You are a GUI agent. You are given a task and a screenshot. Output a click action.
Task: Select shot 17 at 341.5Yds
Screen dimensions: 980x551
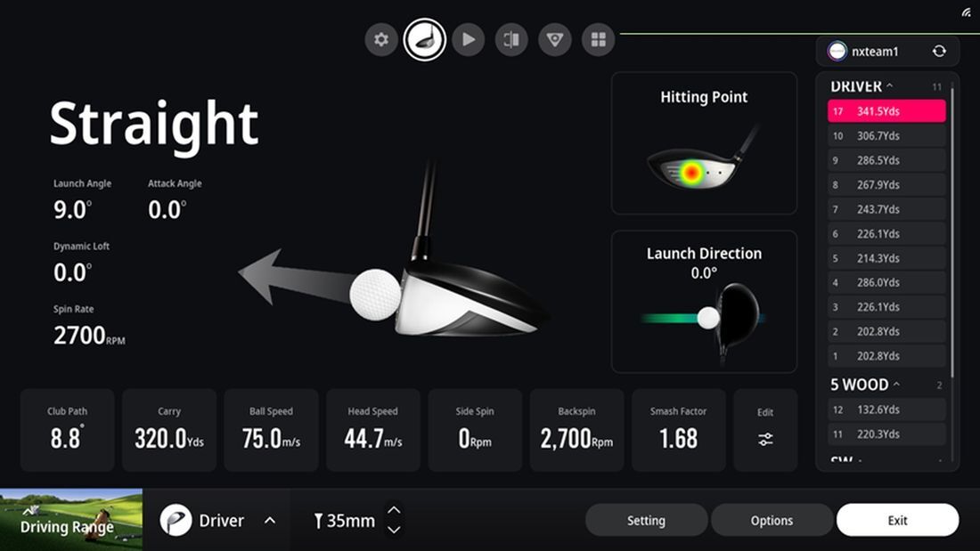[x=886, y=111]
